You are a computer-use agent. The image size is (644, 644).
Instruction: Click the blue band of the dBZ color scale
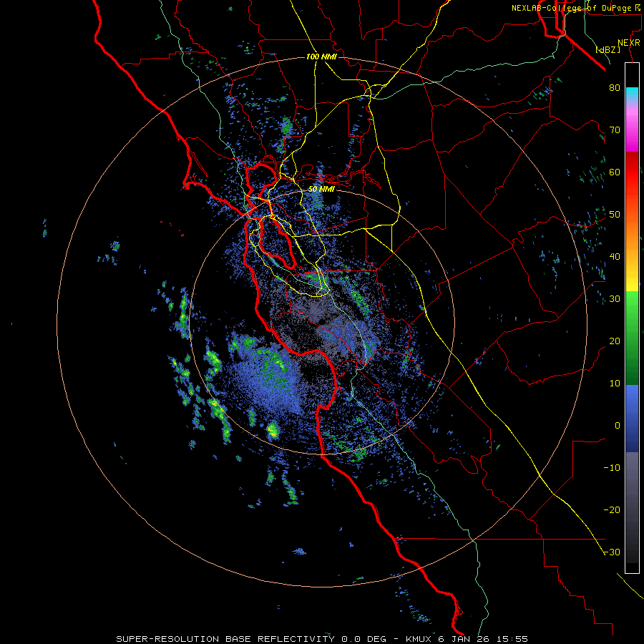pyautogui.click(x=632, y=418)
